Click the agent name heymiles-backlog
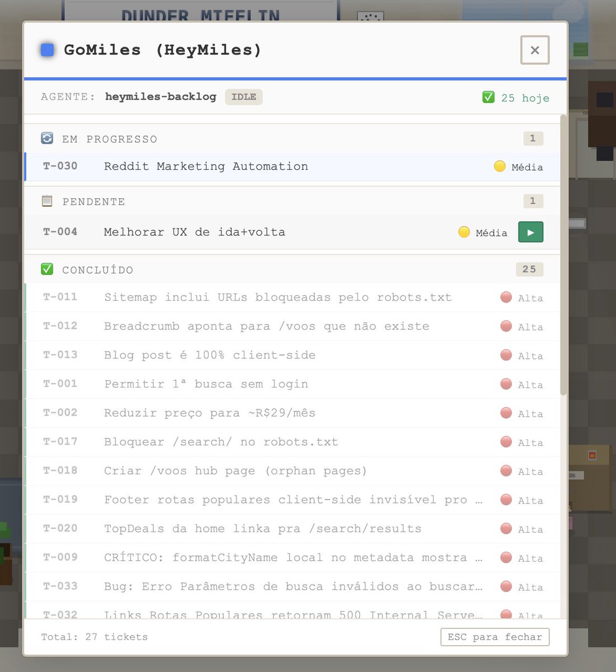 [161, 97]
